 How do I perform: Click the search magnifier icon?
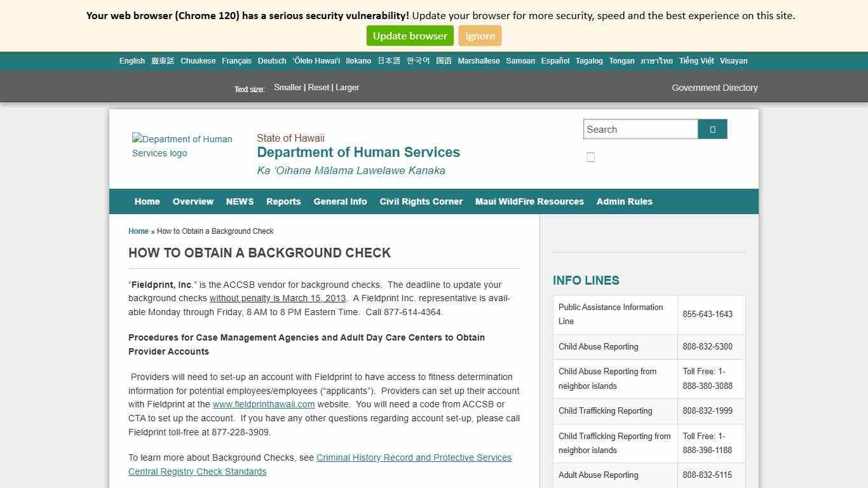712,128
